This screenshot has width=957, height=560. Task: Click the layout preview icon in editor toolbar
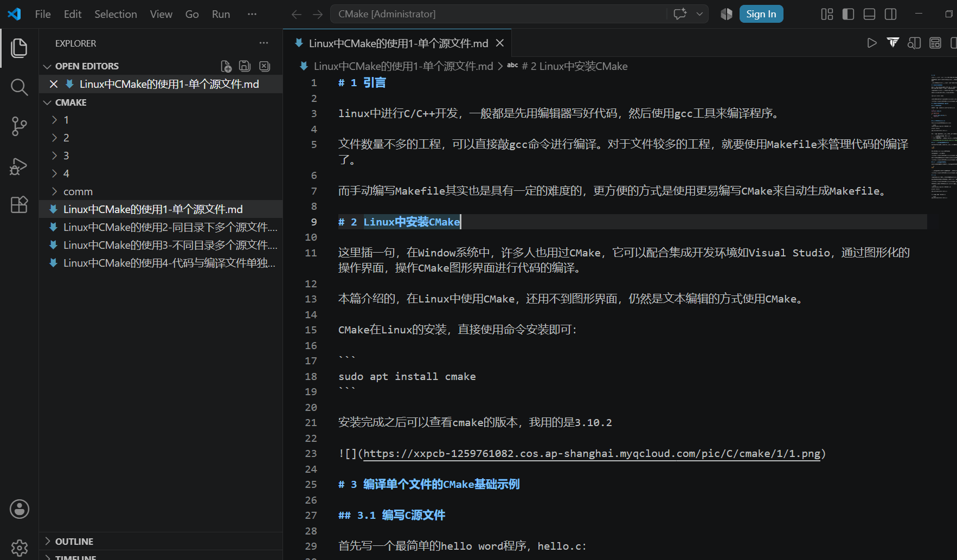click(935, 43)
